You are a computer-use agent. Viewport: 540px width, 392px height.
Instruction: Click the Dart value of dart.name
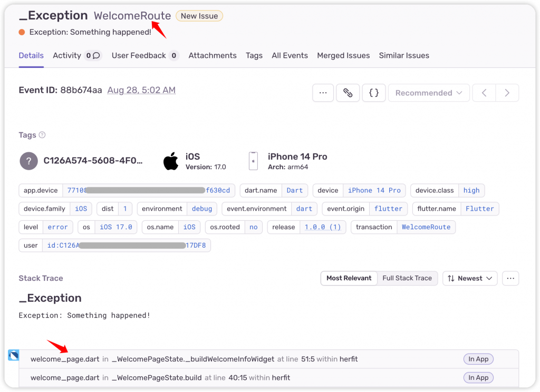(294, 190)
